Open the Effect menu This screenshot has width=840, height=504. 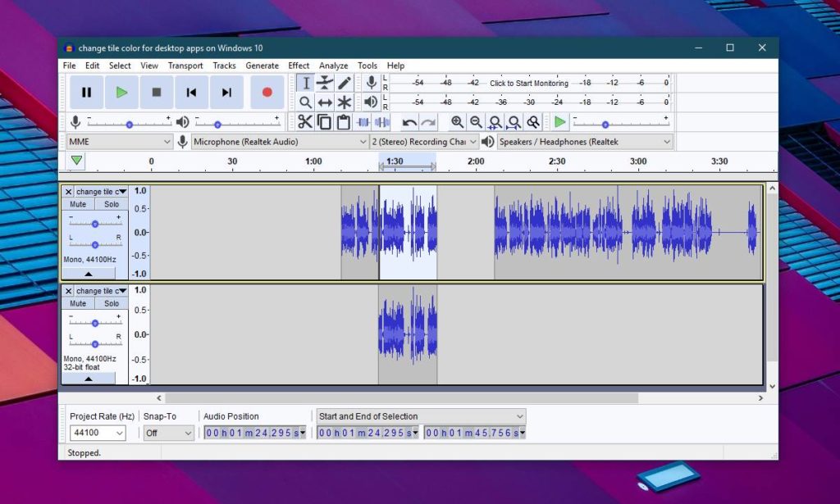click(299, 66)
